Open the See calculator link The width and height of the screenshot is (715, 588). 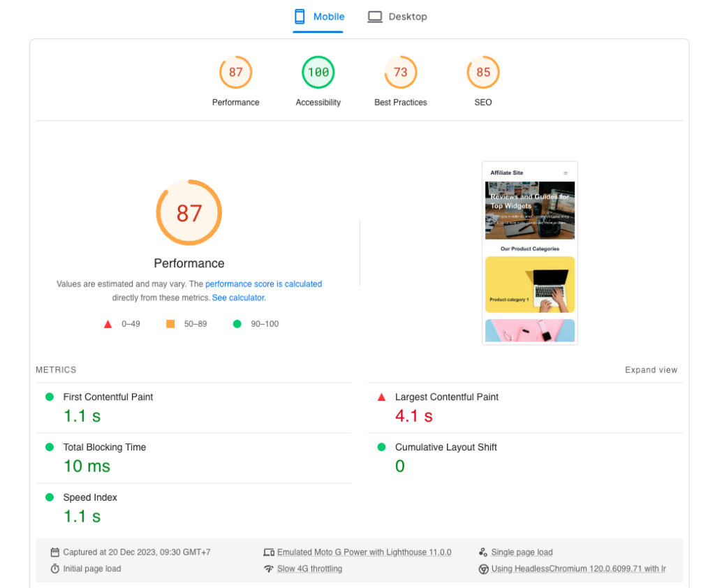point(238,297)
